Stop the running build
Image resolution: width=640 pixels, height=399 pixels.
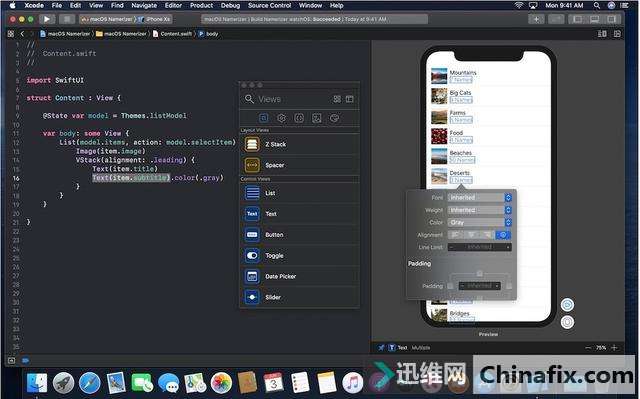[67, 19]
